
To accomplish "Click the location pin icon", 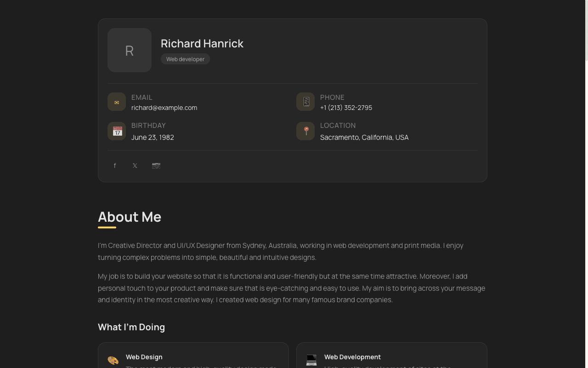I will tap(305, 131).
